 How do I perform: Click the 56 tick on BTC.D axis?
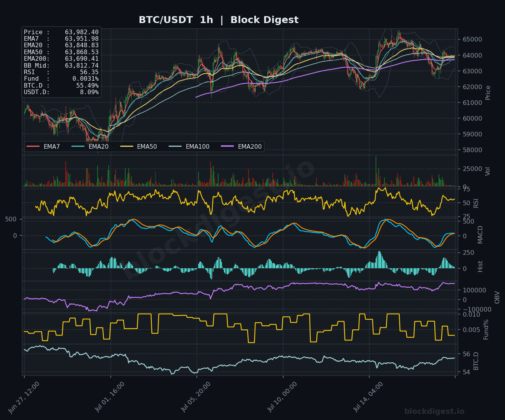[466, 354]
